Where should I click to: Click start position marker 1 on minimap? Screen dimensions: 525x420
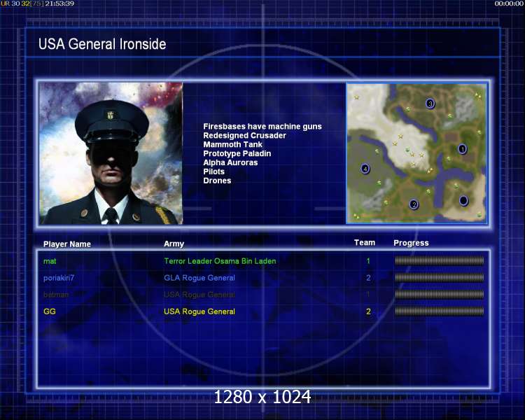463,148
